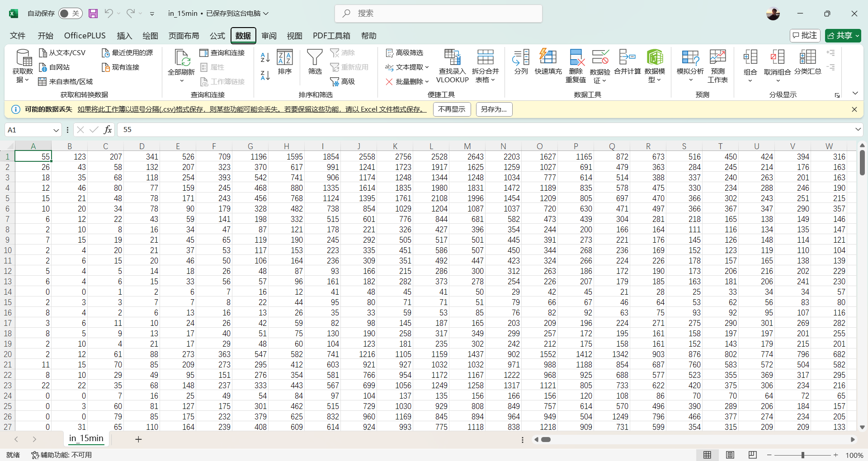Viewport: 868px width, 461px height.
Task: Sort ascending A to Z
Action: click(x=265, y=57)
